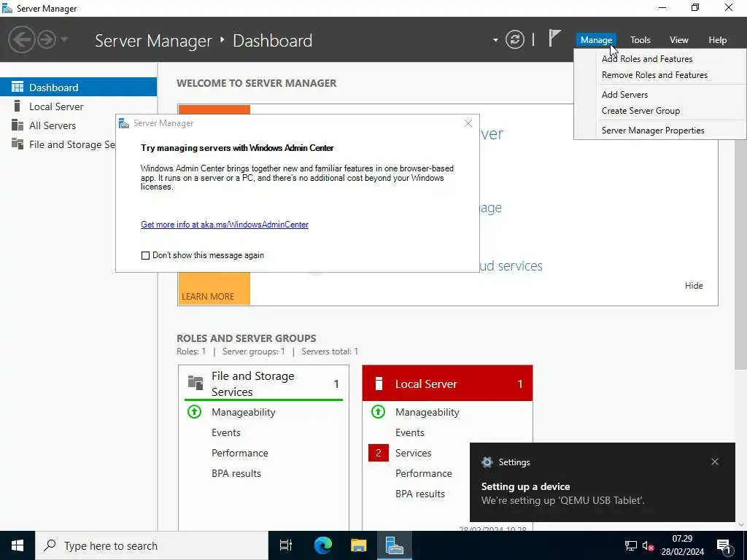Open navigation history dropdown arrow
Image resolution: width=747 pixels, height=560 pixels.
point(64,39)
